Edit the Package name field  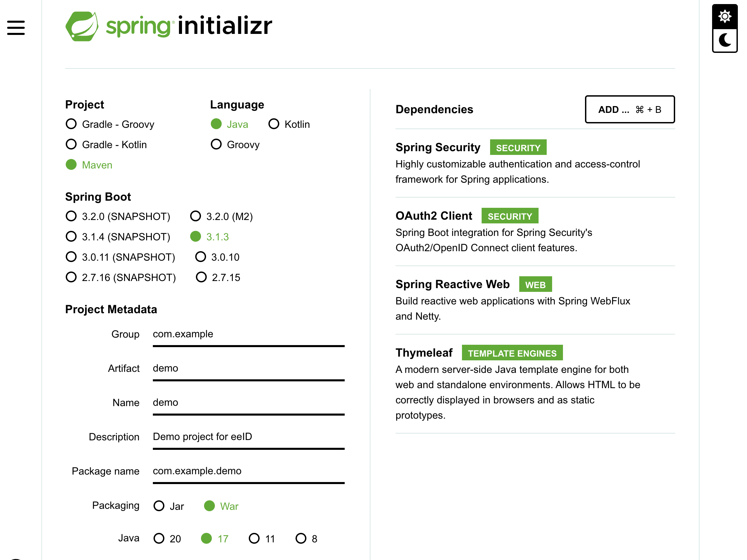(249, 472)
